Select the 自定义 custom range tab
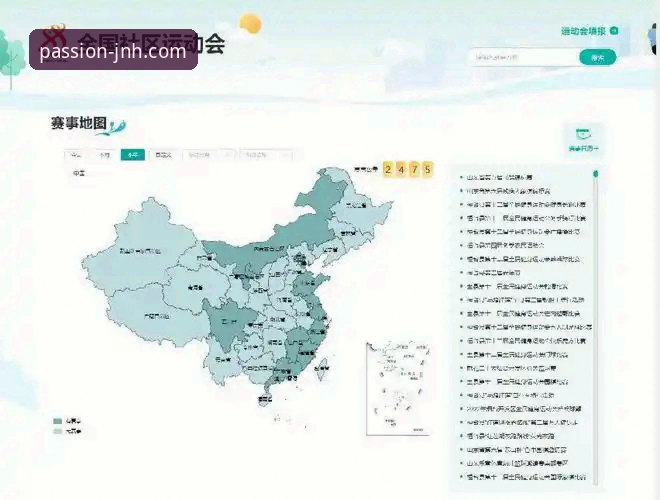This screenshot has width=660, height=500. (x=163, y=155)
